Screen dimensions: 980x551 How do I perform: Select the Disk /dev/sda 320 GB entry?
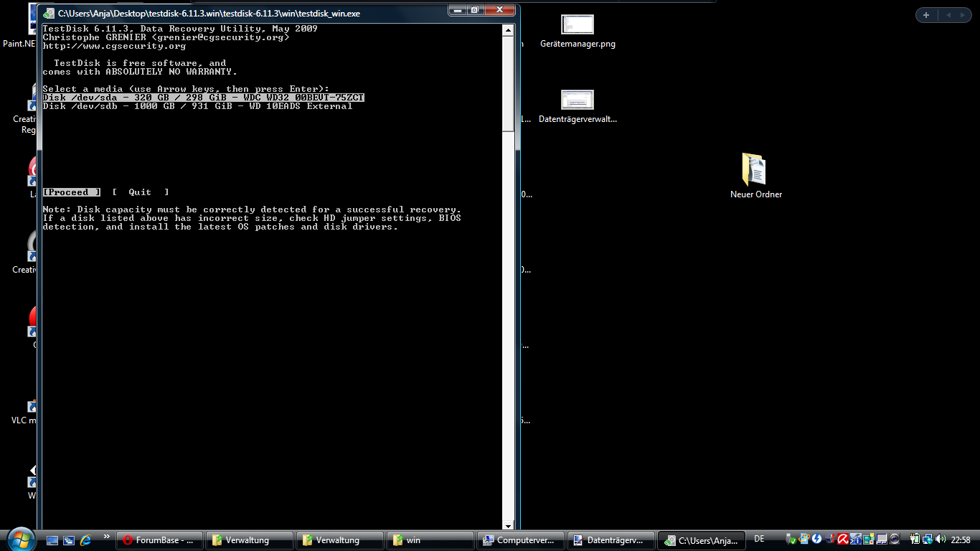click(x=204, y=98)
